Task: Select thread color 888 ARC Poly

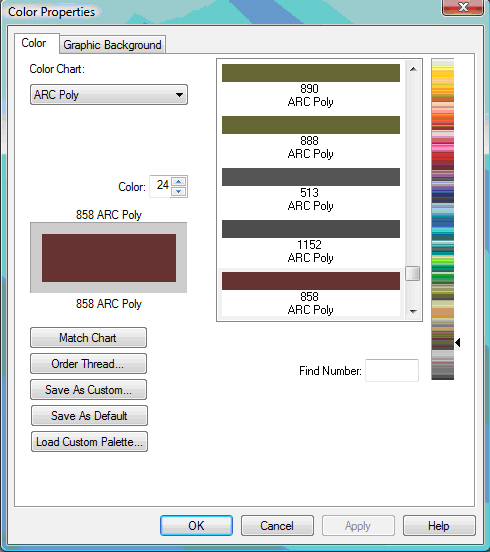Action: [311, 138]
